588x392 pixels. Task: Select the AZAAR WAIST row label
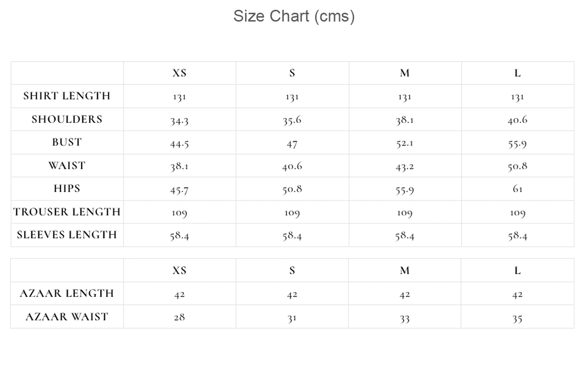coord(67,317)
